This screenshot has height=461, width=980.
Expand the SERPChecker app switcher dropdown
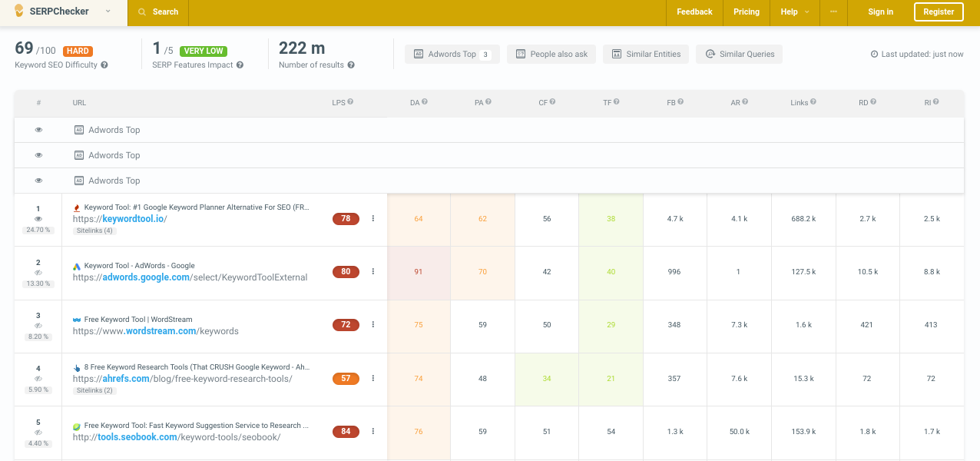(x=108, y=12)
